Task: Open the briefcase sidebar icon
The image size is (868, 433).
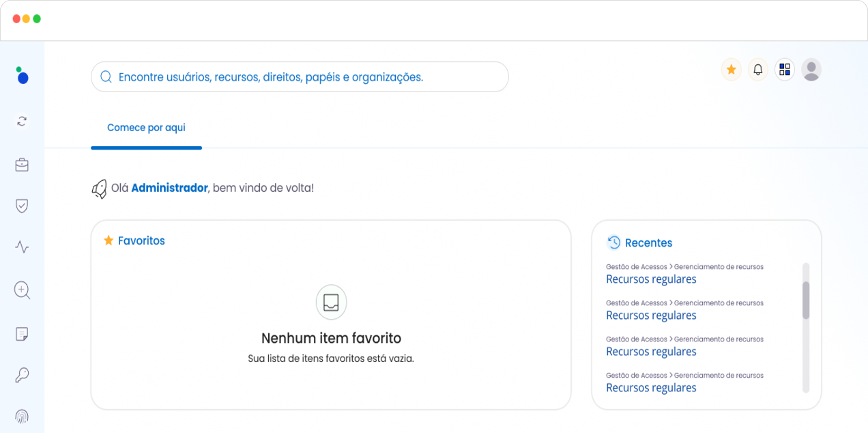Action: point(22,165)
